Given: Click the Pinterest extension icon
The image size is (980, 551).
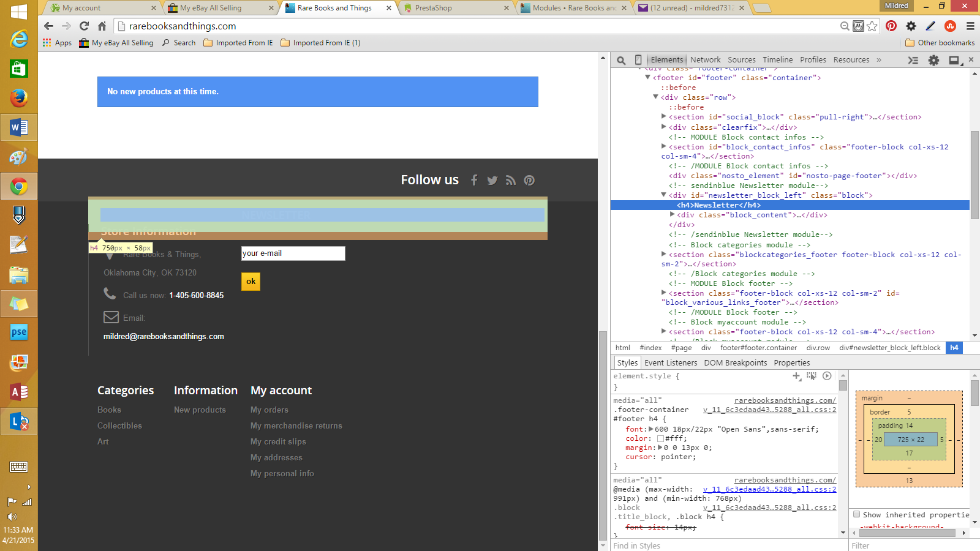Looking at the screenshot, I should pos(891,26).
